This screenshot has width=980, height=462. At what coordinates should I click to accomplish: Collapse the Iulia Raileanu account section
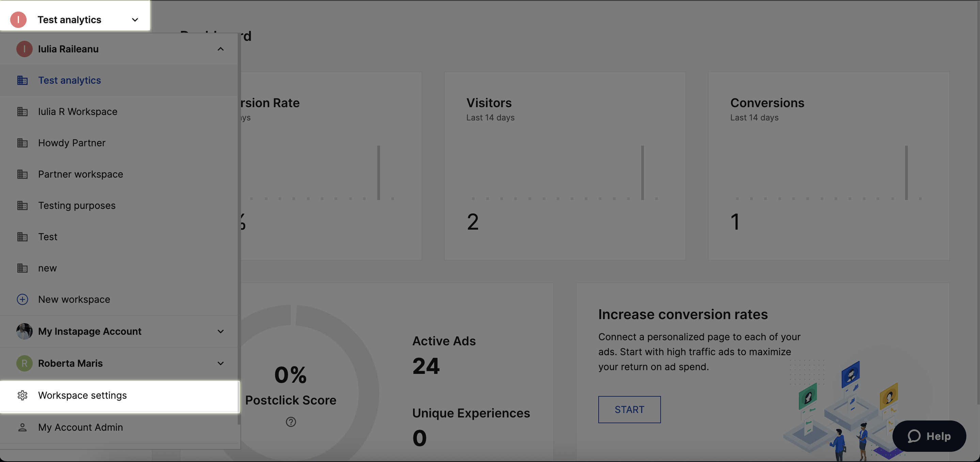pos(220,49)
